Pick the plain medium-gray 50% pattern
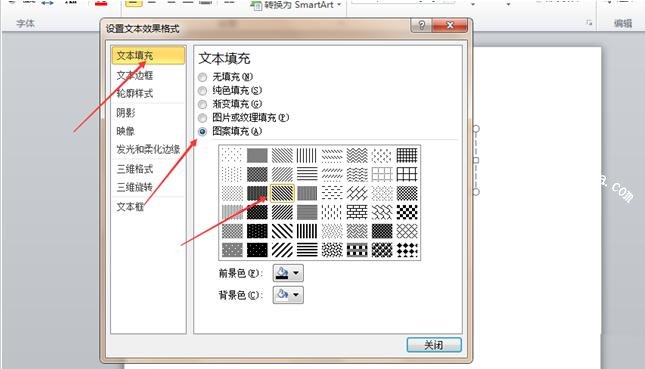The image size is (645, 369). (257, 155)
